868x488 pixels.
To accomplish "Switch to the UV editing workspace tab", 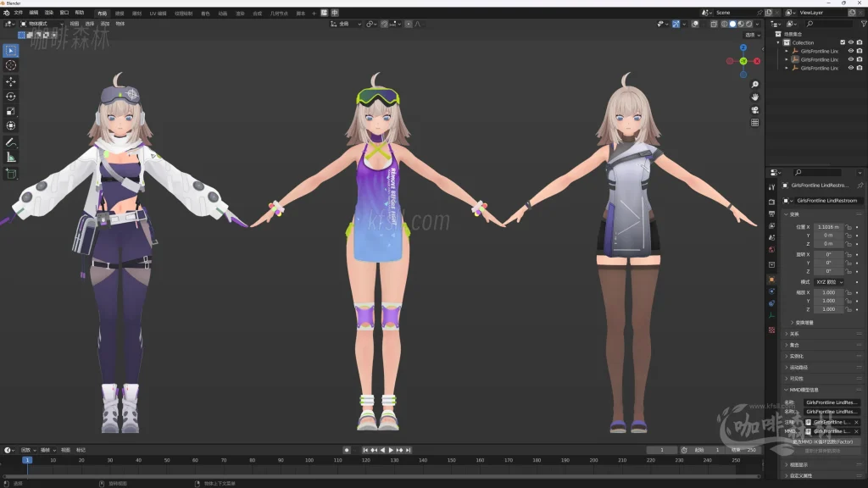I will 158,14.
